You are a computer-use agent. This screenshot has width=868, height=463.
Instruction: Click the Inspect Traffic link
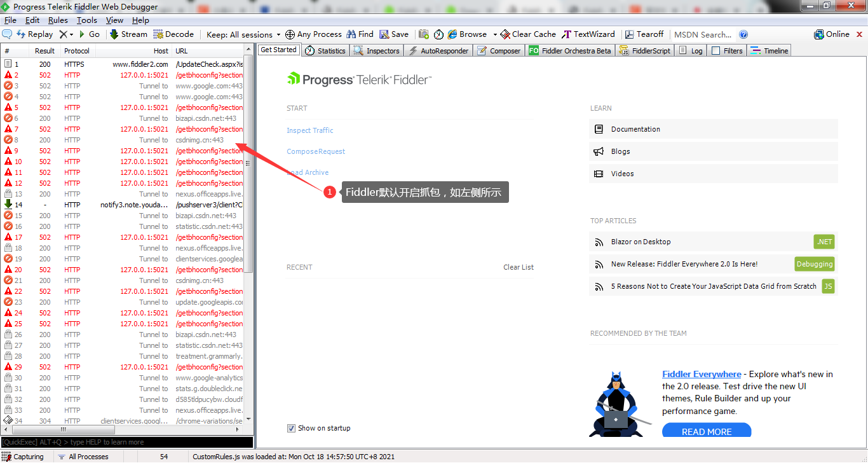pos(310,130)
